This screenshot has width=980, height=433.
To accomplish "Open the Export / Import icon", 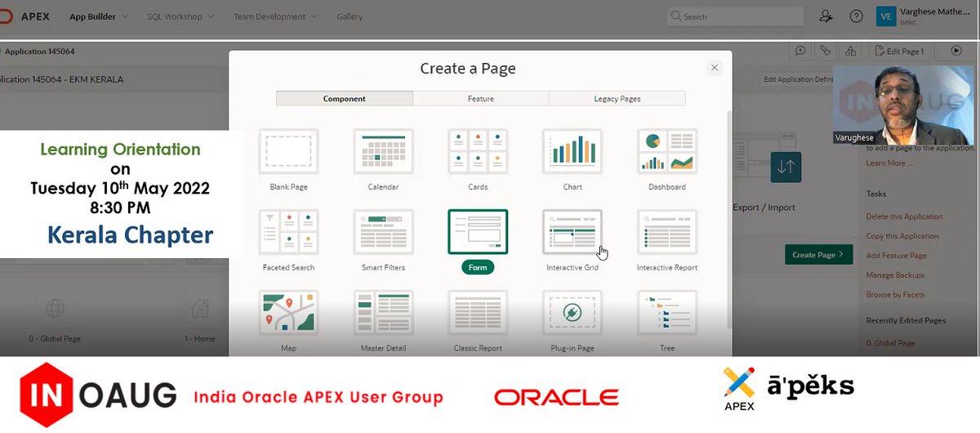I will (x=786, y=167).
